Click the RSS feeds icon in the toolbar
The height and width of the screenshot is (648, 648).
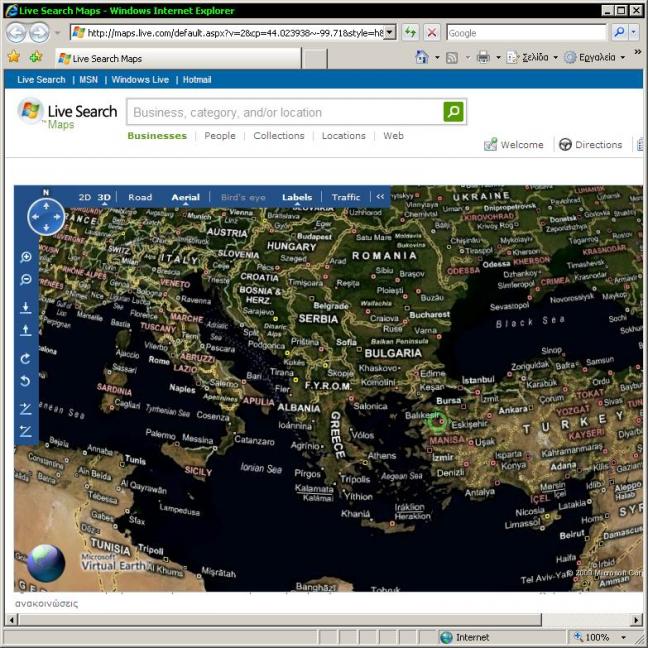(452, 57)
